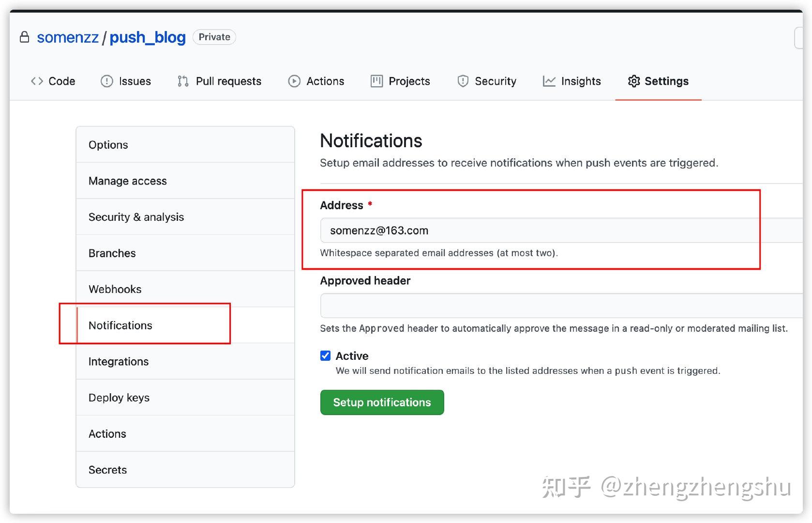
Task: Click the Actions play icon
Action: tap(294, 81)
